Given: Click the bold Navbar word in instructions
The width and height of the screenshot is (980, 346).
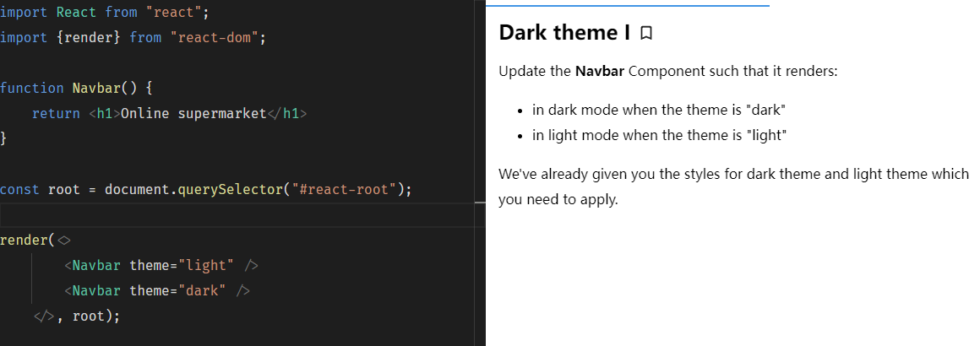Looking at the screenshot, I should (x=600, y=71).
